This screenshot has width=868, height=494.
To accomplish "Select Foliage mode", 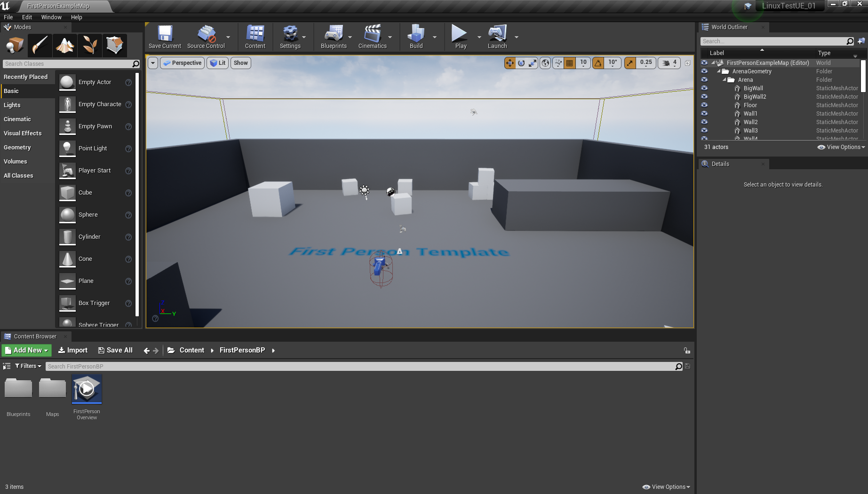I will [x=89, y=45].
